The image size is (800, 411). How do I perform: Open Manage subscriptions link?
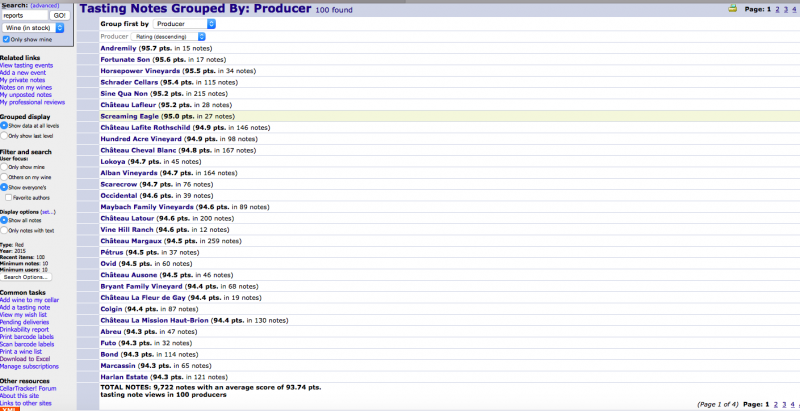click(29, 366)
